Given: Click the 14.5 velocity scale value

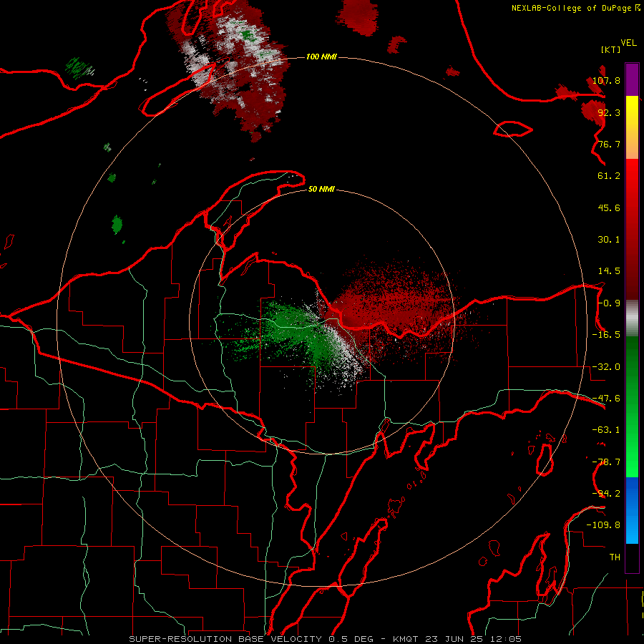Looking at the screenshot, I should pyautogui.click(x=609, y=271).
